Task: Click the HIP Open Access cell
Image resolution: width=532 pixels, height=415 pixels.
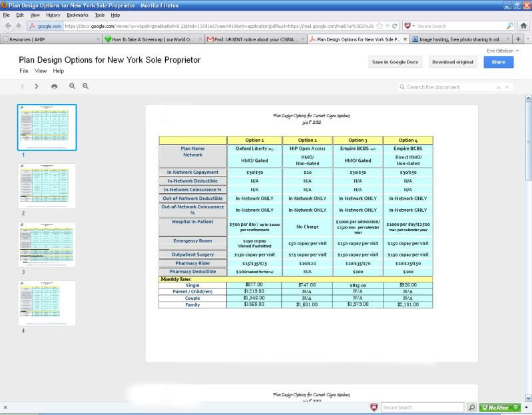Action: [x=308, y=149]
